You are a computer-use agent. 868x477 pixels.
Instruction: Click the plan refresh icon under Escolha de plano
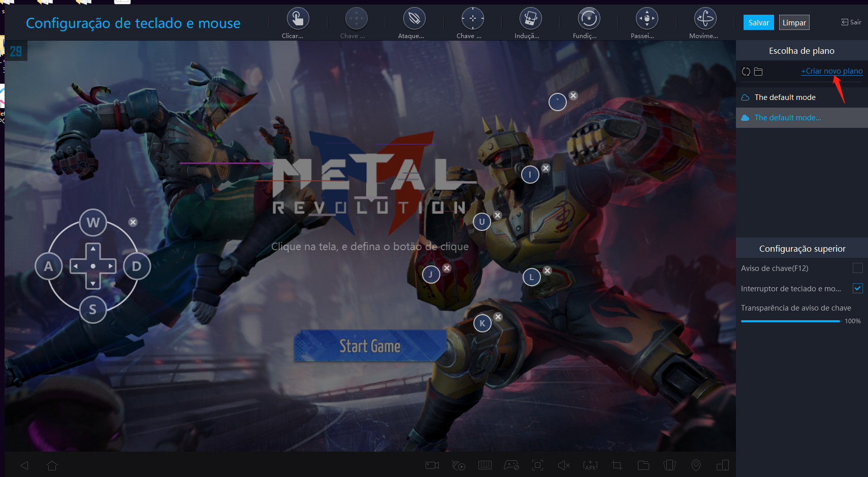tap(745, 72)
